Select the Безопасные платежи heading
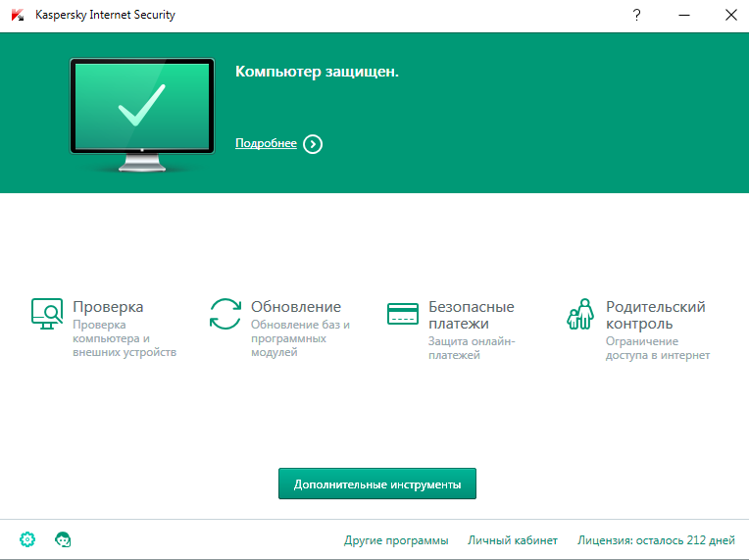749x560 pixels. point(472,315)
